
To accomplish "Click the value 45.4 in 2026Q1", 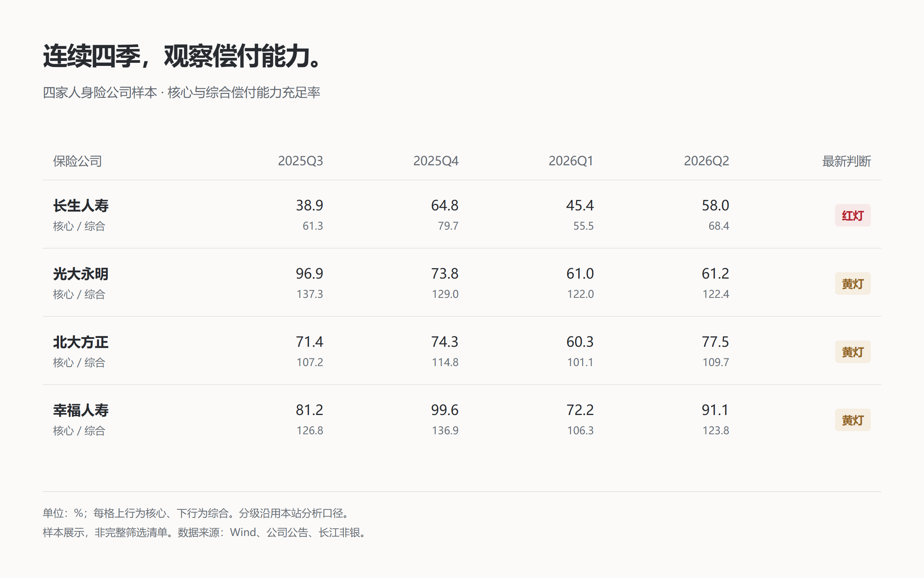I will pos(580,205).
